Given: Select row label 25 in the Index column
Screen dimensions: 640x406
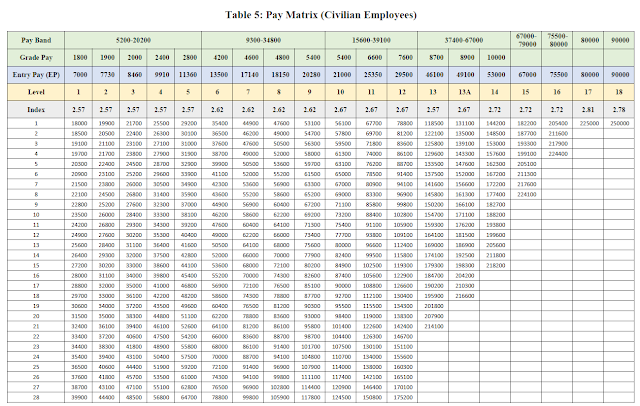Looking at the screenshot, I should coord(36,367).
